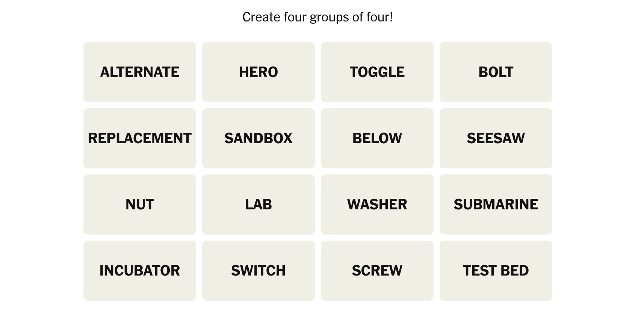Click the SCREW tile
The height and width of the screenshot is (315, 644).
[377, 271]
